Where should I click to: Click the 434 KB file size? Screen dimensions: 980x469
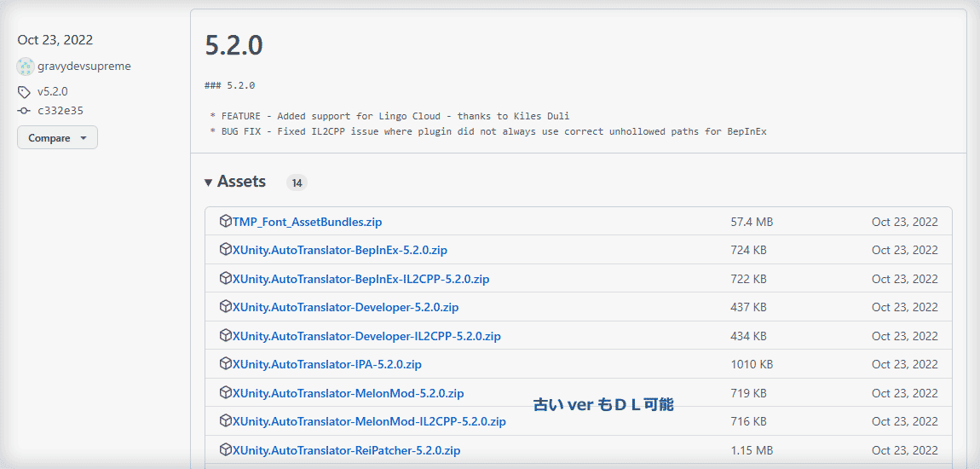click(749, 336)
